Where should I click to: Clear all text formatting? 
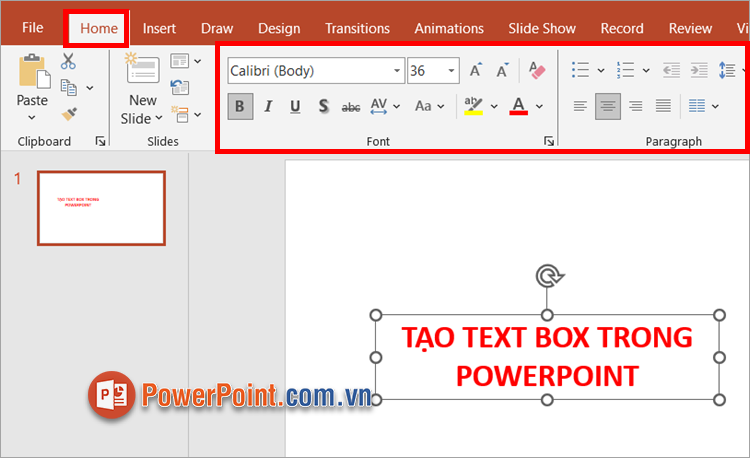pos(537,71)
